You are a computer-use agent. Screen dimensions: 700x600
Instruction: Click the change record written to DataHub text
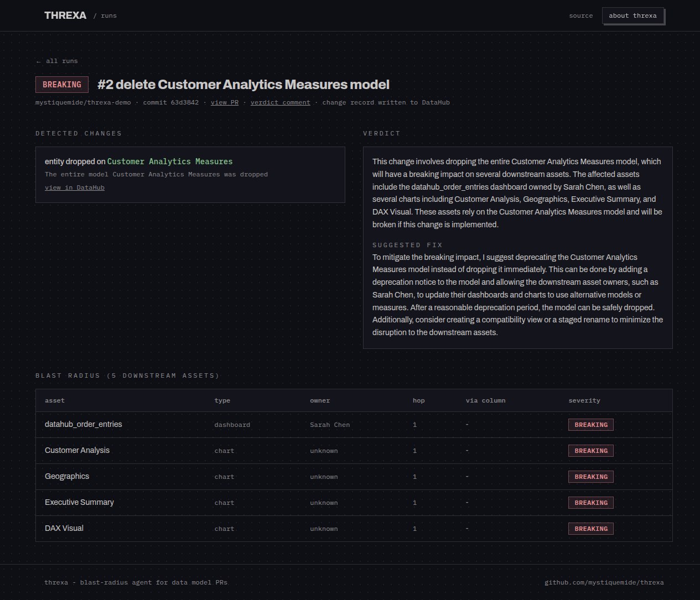[x=386, y=102]
